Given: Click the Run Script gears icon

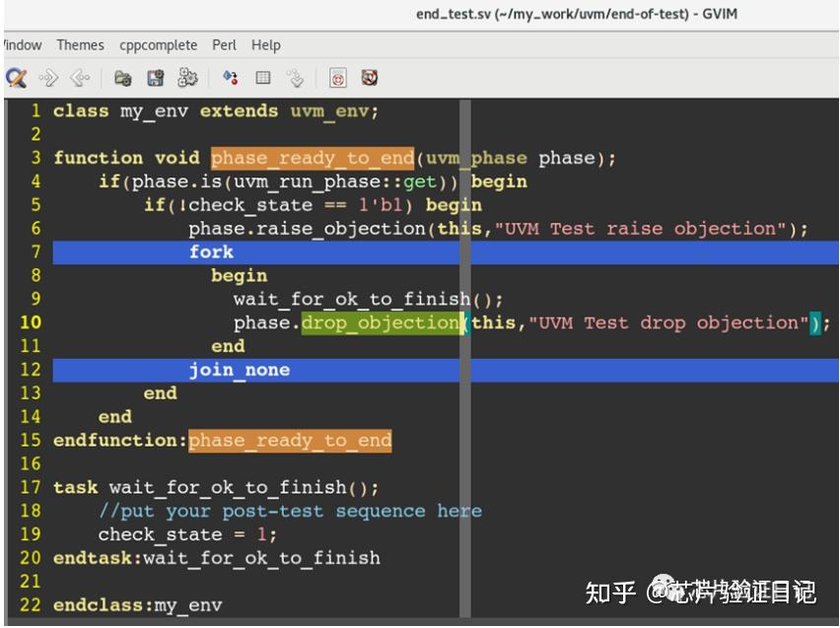Looking at the screenshot, I should click(x=187, y=78).
